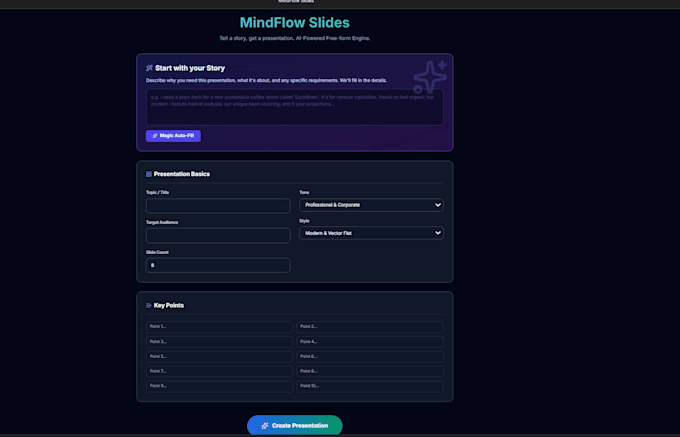Focus the Target Audience field
Image resolution: width=680 pixels, height=437 pixels.
(218, 235)
